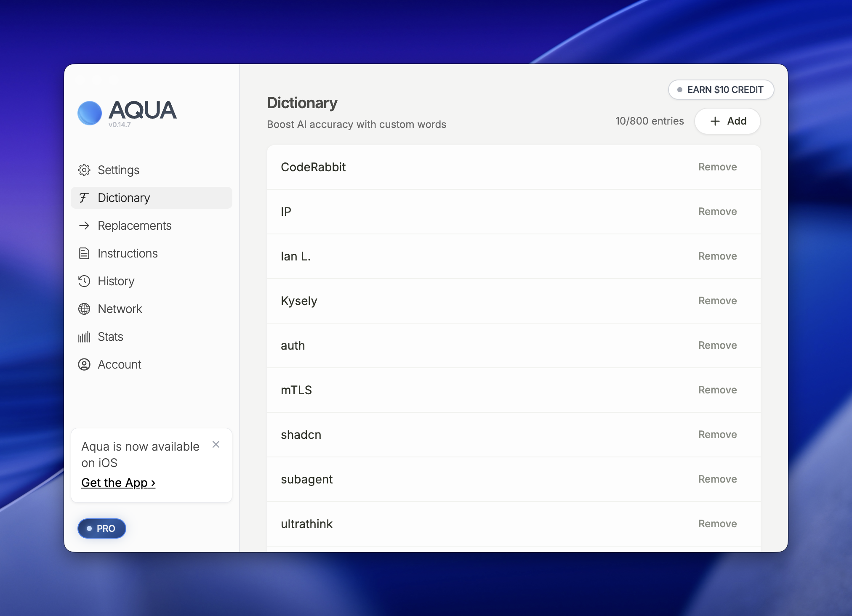Select the Dictionary sidebar label
852x616 pixels.
(124, 198)
